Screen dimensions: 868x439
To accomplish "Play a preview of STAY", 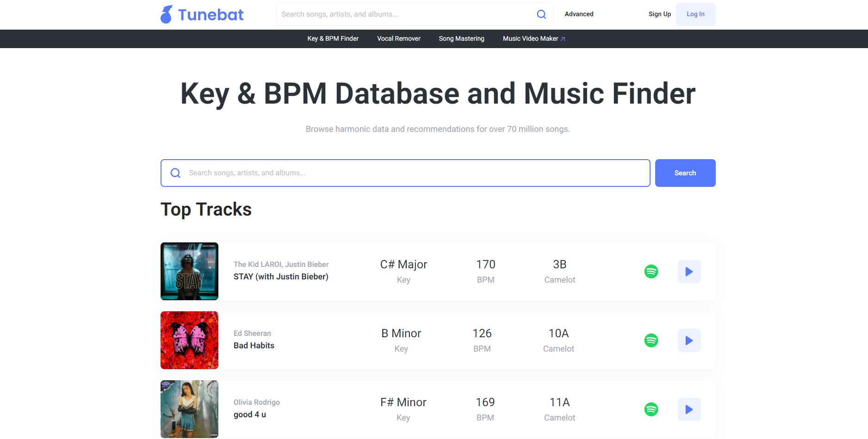I will [689, 272].
